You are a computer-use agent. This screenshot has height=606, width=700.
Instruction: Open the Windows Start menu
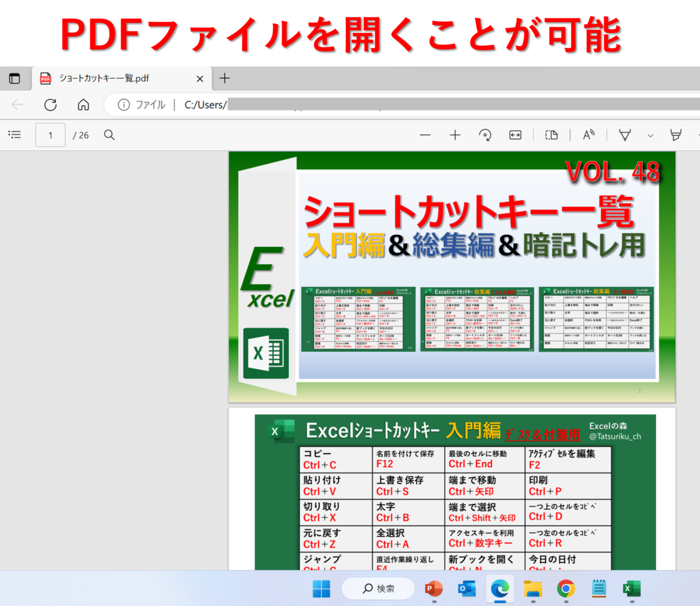(x=321, y=589)
